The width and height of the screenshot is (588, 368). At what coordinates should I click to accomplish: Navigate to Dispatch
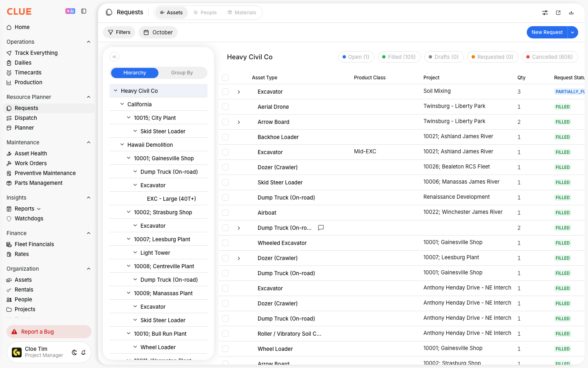[x=26, y=118]
